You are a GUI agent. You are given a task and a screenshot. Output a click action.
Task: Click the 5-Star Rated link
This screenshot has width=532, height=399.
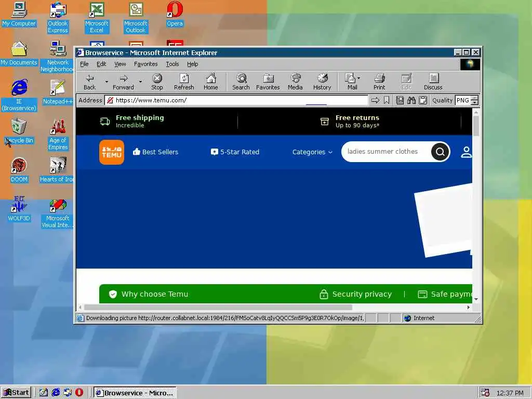click(235, 152)
